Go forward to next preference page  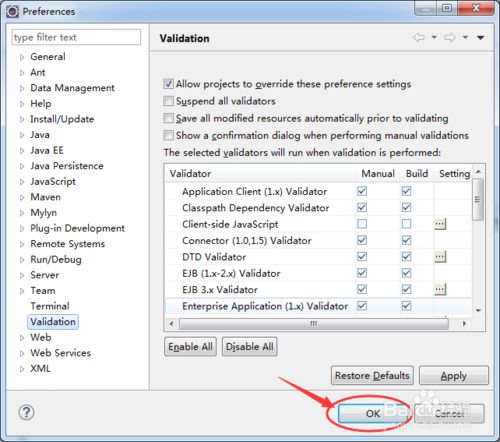(450, 37)
